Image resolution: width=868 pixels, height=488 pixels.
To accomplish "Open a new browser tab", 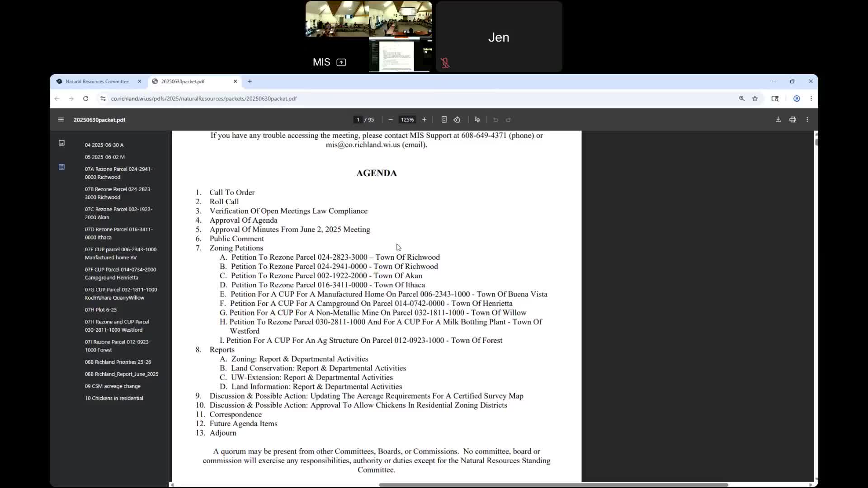I will (x=250, y=81).
